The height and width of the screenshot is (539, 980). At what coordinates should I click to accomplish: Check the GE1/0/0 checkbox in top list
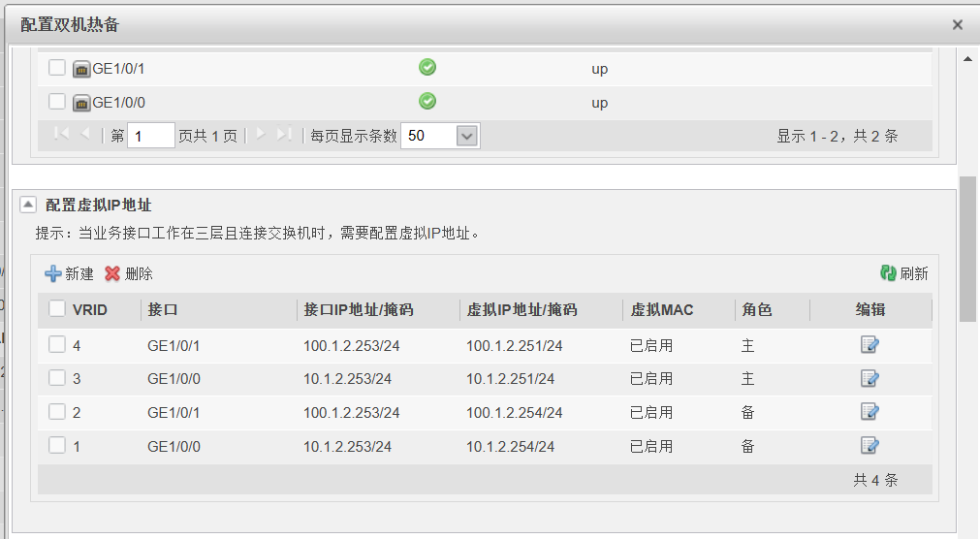click(x=57, y=101)
